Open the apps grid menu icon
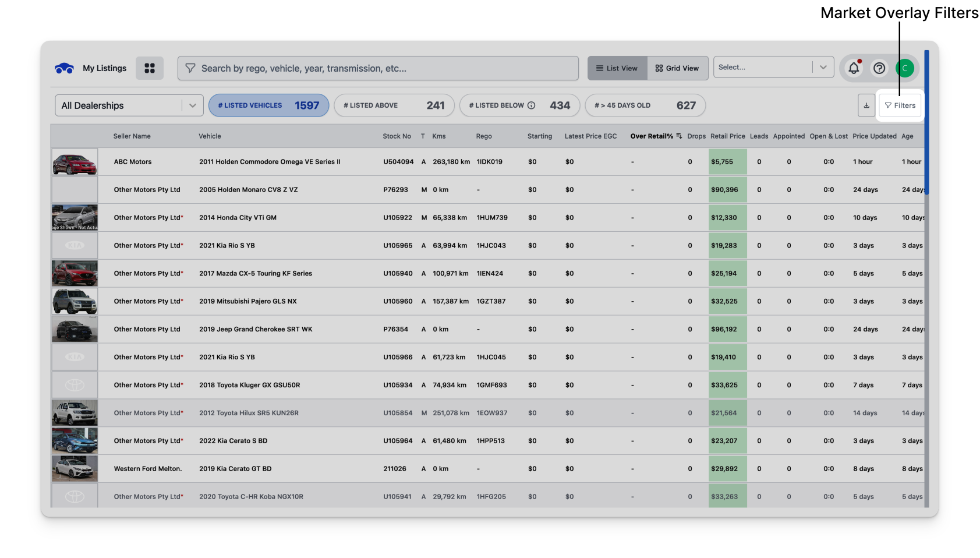The height and width of the screenshot is (558, 980). (x=150, y=68)
